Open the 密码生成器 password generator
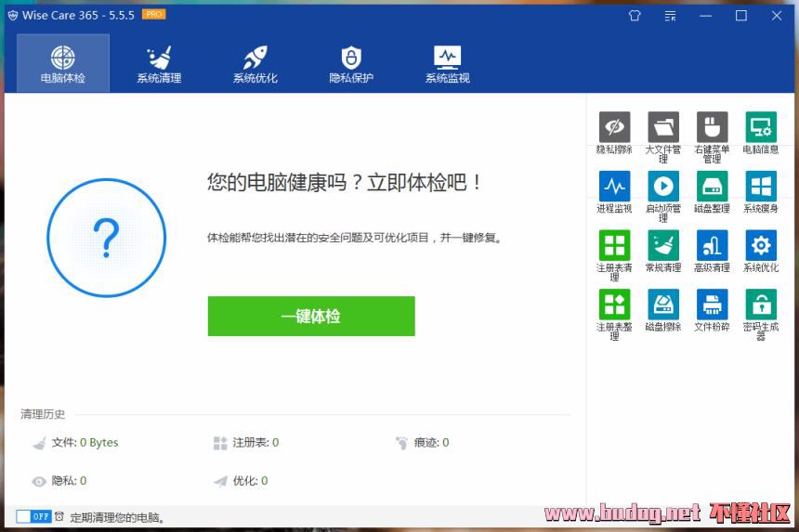Image resolution: width=799 pixels, height=532 pixels. (x=761, y=305)
